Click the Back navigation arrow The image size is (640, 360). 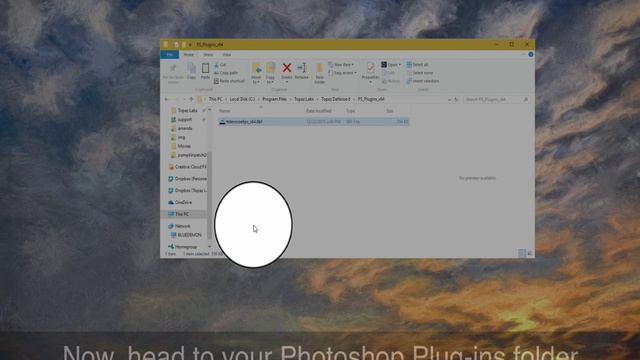coord(167,99)
